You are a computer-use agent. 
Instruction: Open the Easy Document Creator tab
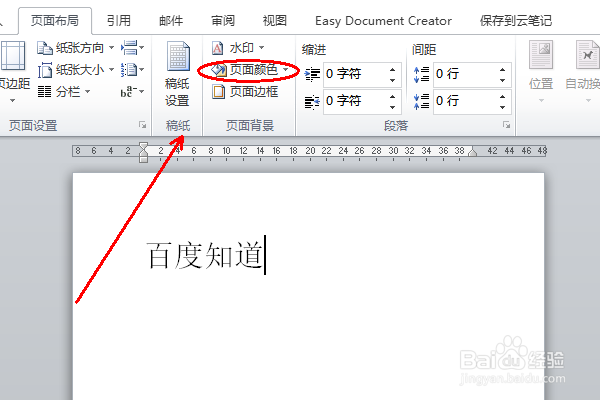pos(383,21)
